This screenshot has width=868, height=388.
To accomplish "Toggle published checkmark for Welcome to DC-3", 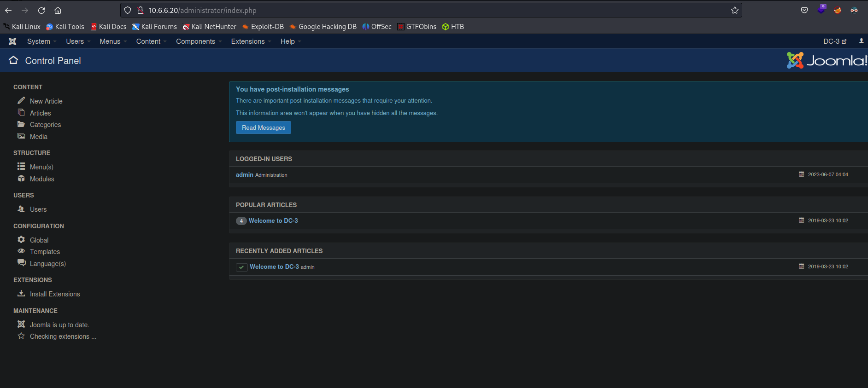I will [241, 267].
